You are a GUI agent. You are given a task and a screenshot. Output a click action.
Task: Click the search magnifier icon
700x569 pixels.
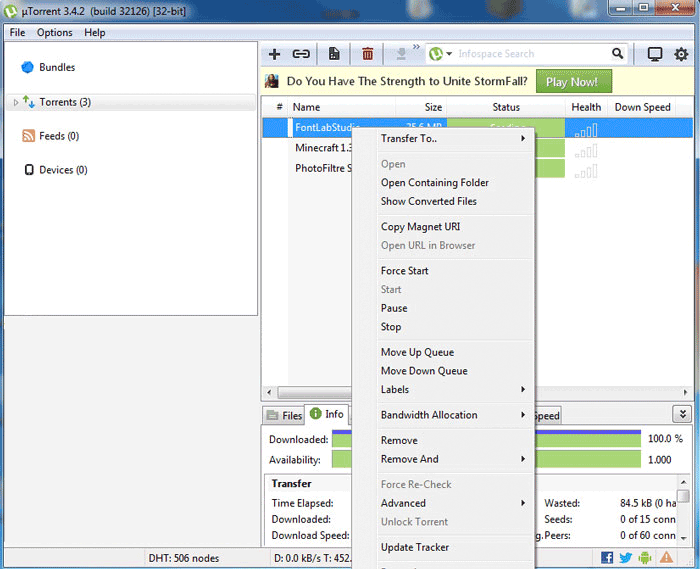pos(617,54)
